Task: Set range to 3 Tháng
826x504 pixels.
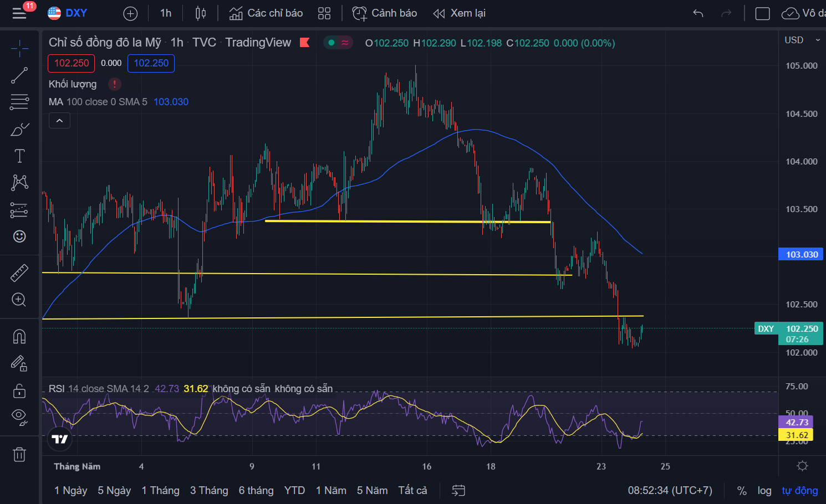Action: click(209, 490)
